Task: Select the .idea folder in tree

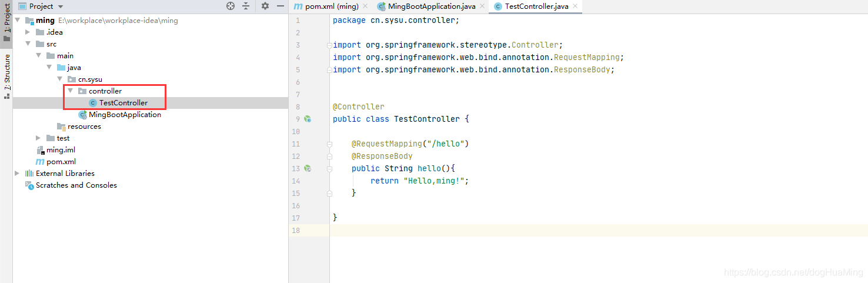Action: point(55,32)
